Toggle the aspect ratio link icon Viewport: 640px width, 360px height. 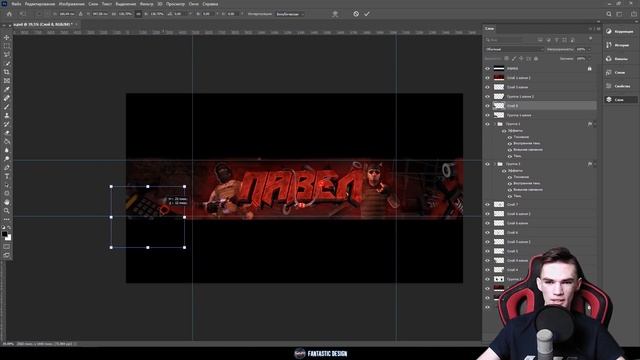[x=138, y=14]
